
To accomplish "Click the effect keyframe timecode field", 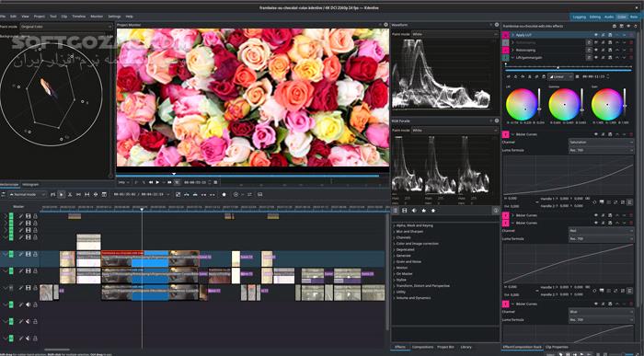I will coord(594,76).
